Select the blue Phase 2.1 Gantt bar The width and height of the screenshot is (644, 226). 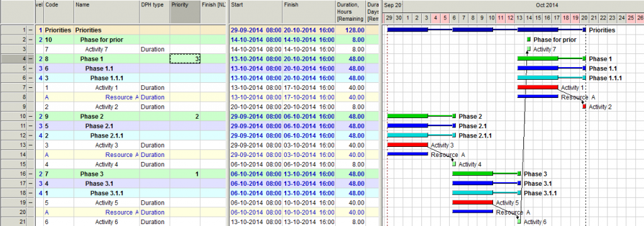[x=421, y=126]
